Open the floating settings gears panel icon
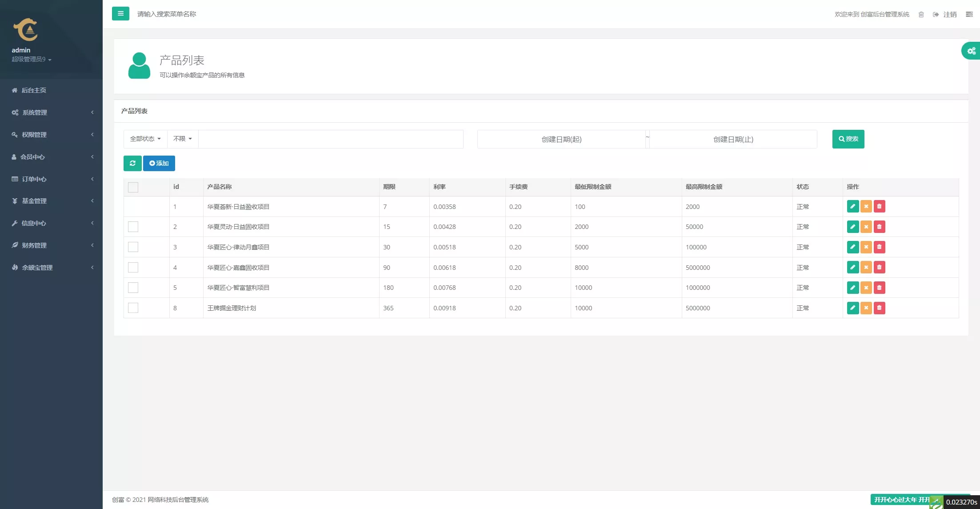Screen dimensions: 980x509 [972, 51]
